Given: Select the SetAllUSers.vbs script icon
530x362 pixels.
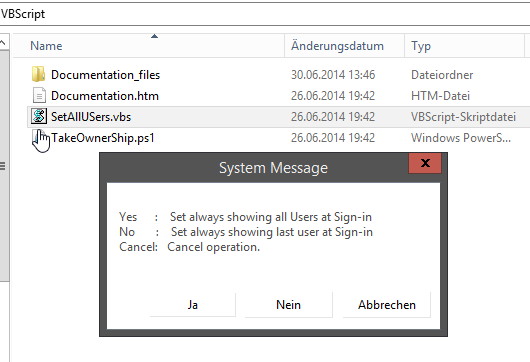Looking at the screenshot, I should click(39, 116).
